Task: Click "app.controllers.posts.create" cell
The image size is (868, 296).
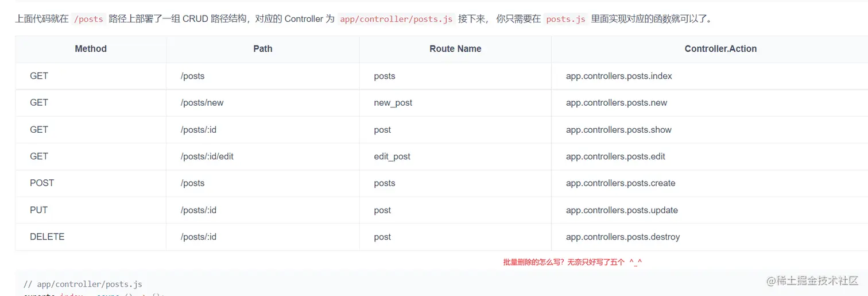Action: [x=621, y=183]
